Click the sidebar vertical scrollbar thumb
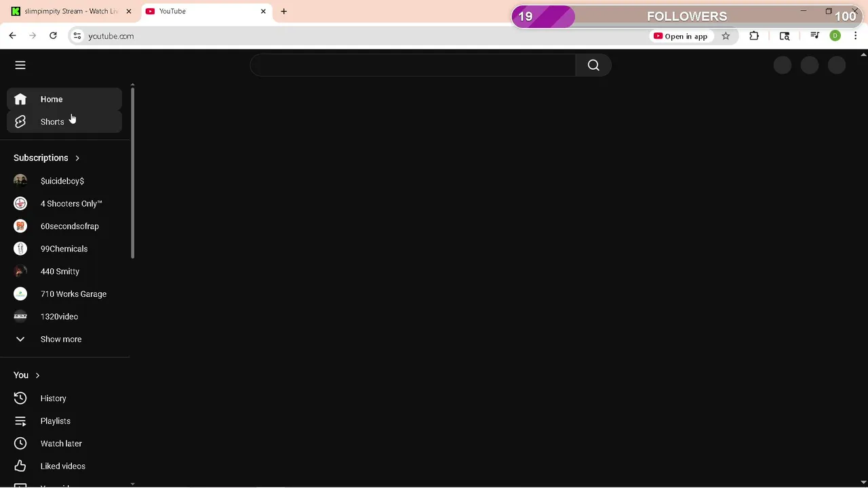868x488 pixels. point(132,173)
